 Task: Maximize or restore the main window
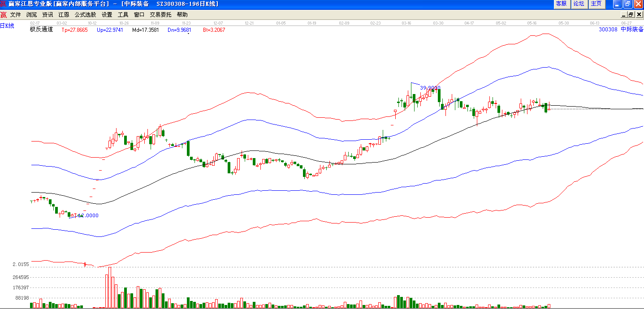tap(627, 4)
